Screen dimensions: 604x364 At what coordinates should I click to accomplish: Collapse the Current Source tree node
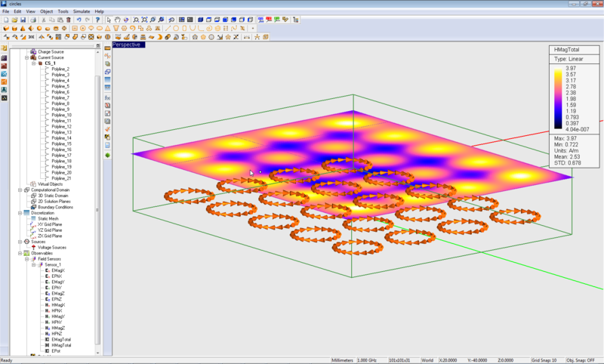pos(26,57)
